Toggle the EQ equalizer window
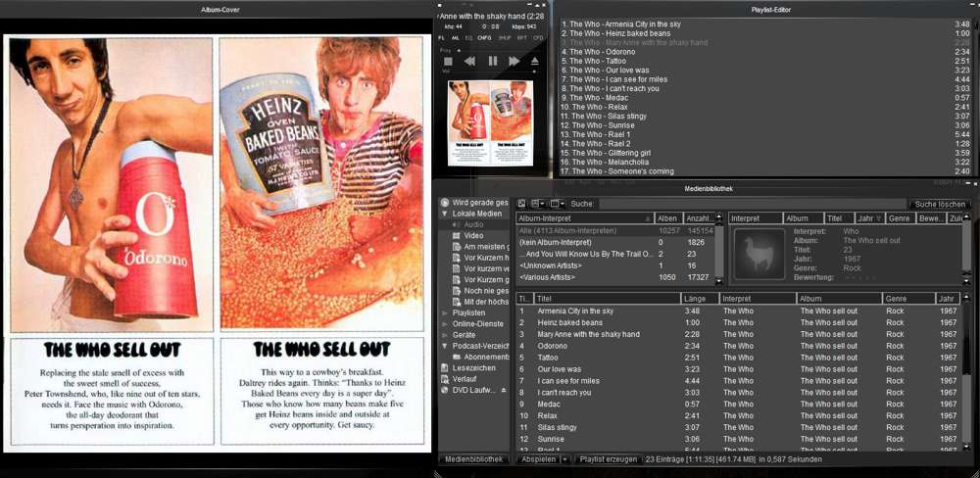This screenshot has height=478, width=980. (467, 37)
